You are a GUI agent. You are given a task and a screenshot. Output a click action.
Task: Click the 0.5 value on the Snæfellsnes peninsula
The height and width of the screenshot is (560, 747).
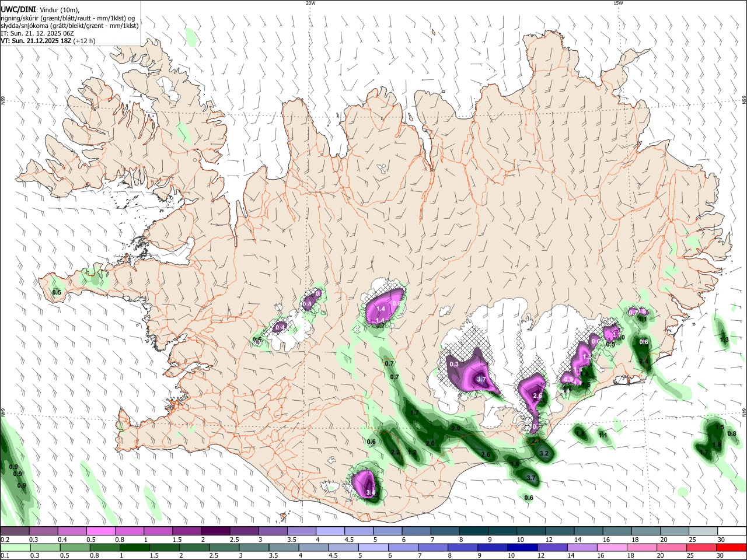tap(57, 292)
